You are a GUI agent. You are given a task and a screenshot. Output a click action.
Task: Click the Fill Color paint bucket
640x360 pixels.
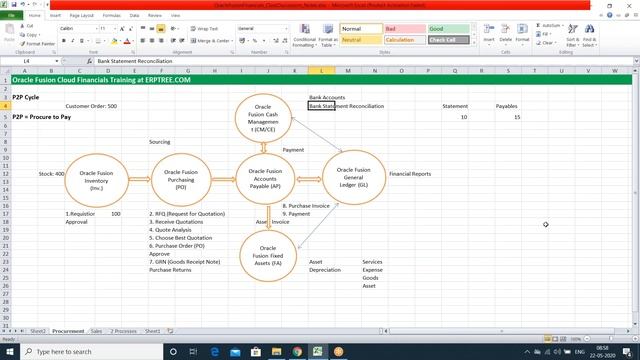114,41
